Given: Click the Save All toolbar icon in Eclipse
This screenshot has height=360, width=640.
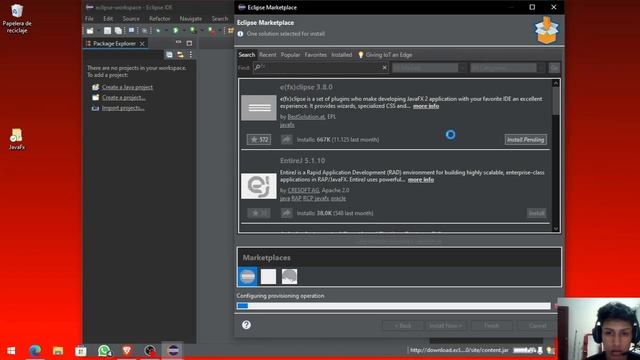Looking at the screenshot, I should (x=118, y=31).
